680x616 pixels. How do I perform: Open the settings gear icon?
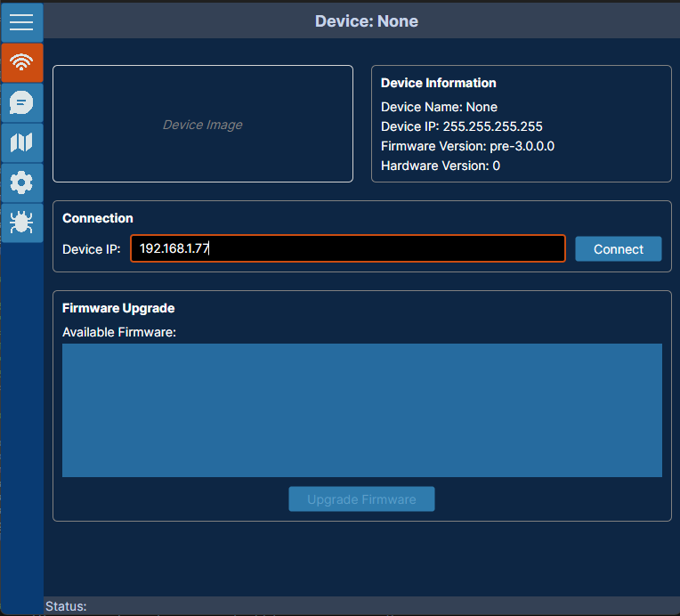[21, 182]
